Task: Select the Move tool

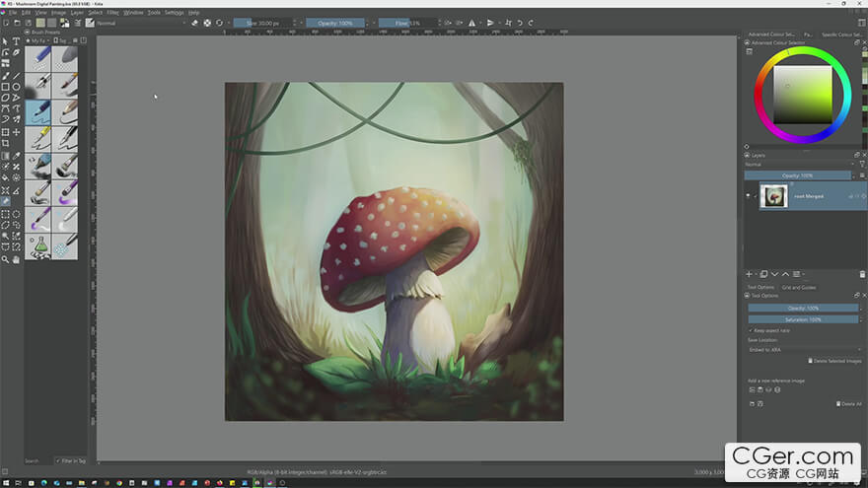Action: [16, 132]
